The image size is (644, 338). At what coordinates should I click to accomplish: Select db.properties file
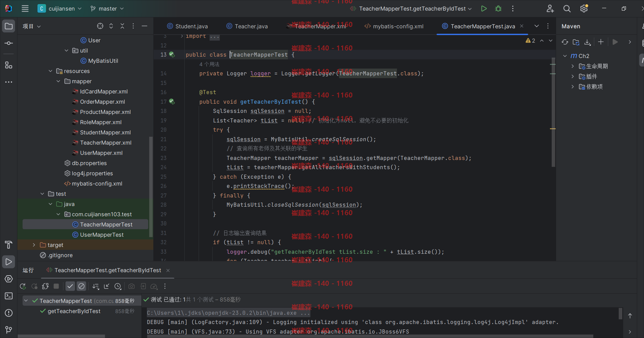89,163
